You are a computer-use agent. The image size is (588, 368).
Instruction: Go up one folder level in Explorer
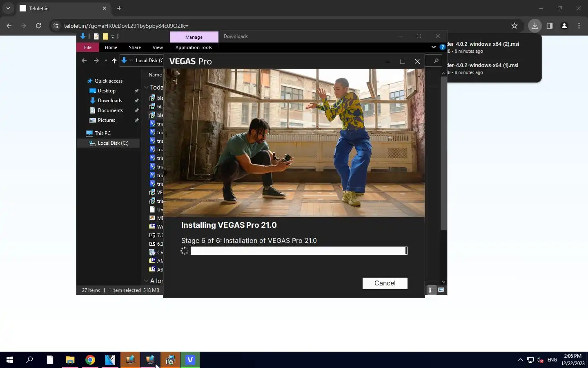[x=114, y=61]
